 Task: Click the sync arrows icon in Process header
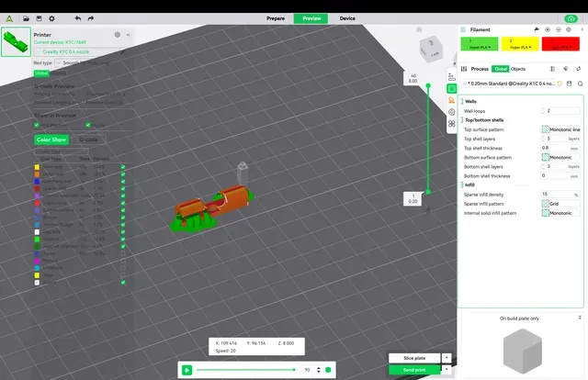[579, 69]
